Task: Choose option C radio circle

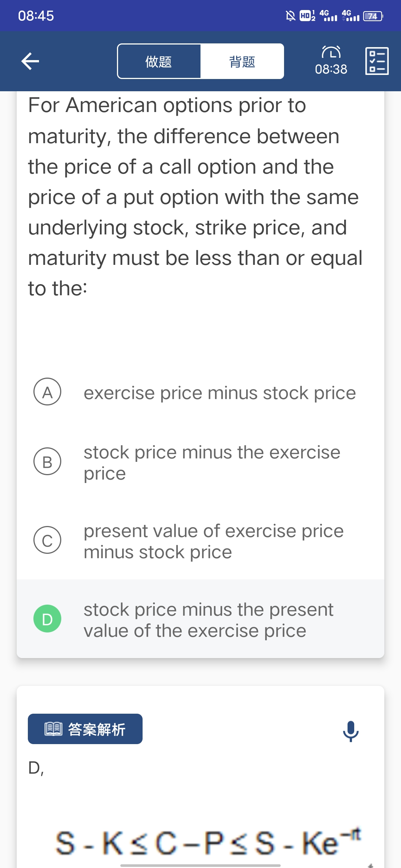Action: [x=48, y=540]
